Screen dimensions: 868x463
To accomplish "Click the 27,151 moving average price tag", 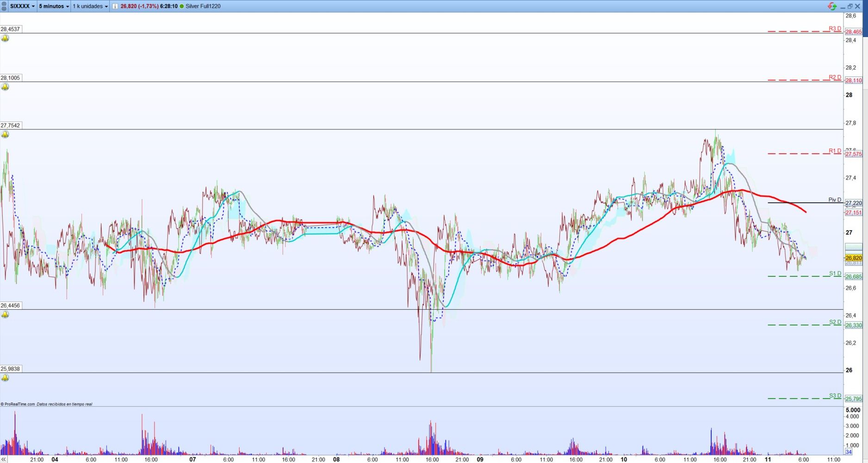I will coord(854,213).
